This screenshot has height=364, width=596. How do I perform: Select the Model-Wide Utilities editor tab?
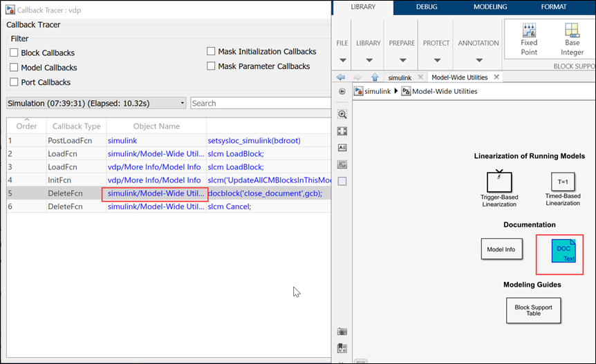coord(460,77)
